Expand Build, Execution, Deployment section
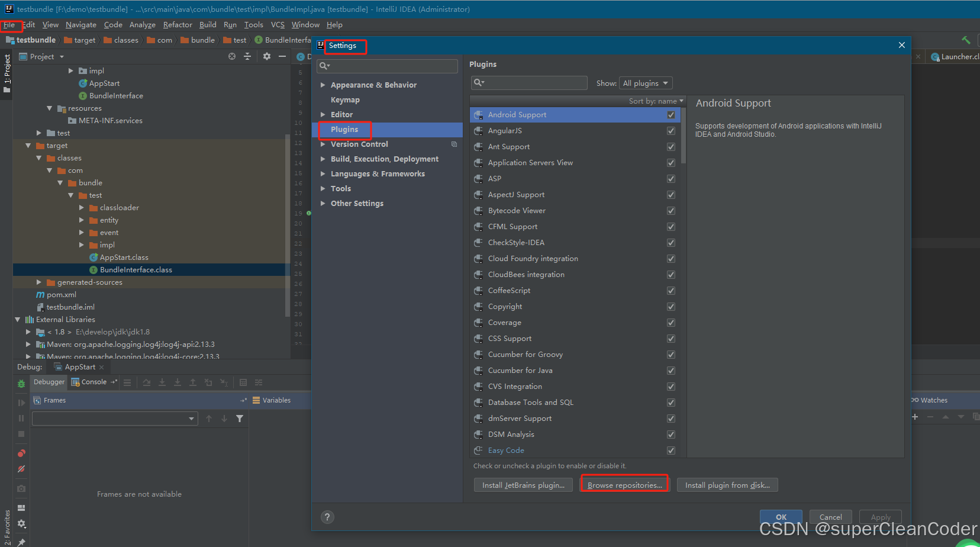This screenshot has width=980, height=547. (323, 159)
